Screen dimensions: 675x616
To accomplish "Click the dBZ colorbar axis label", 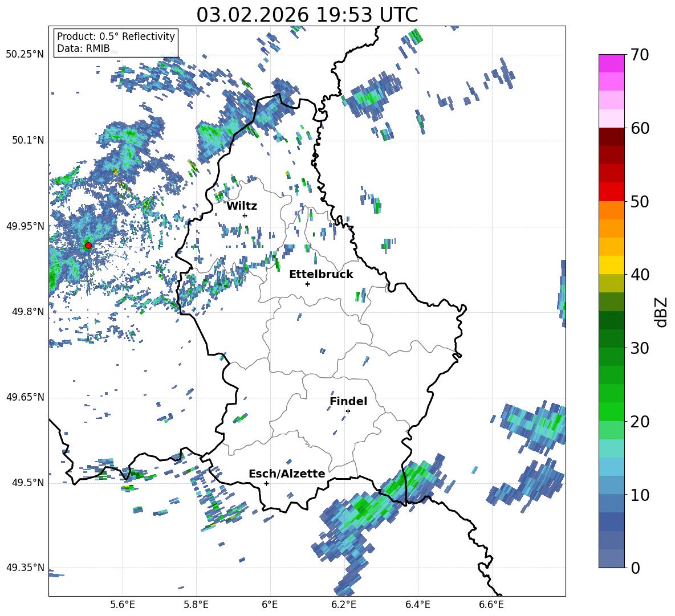I will pyautogui.click(x=662, y=312).
